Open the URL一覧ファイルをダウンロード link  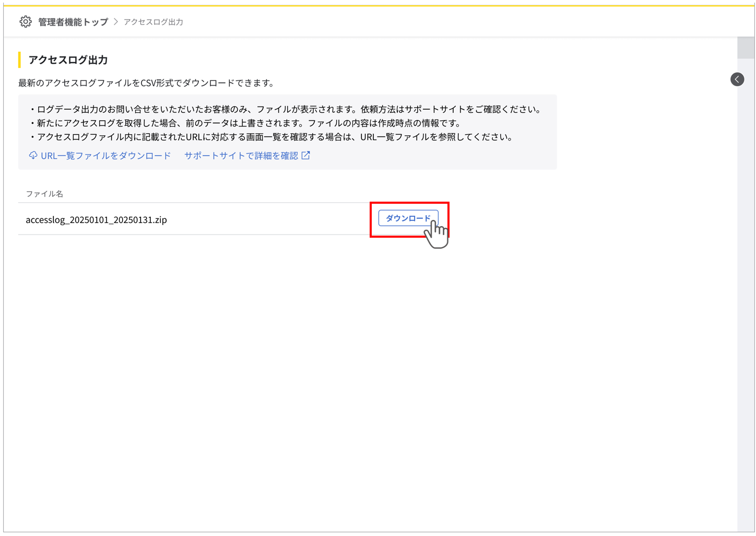105,156
